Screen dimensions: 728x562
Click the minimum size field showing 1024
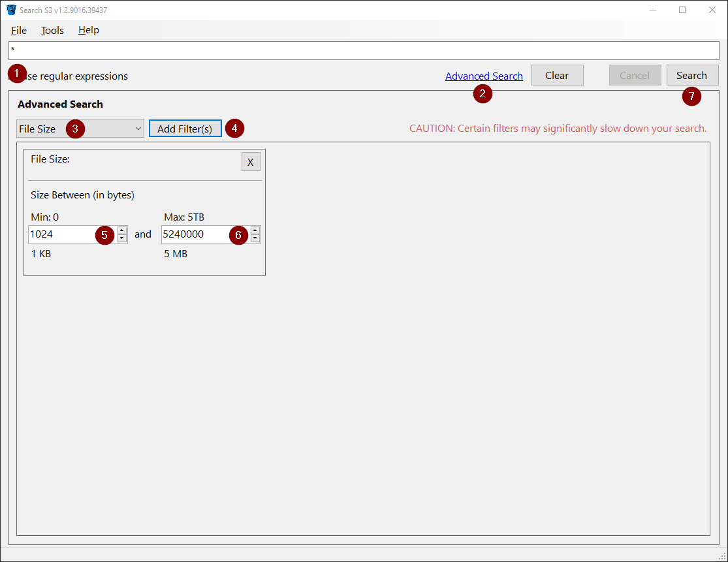coord(73,234)
